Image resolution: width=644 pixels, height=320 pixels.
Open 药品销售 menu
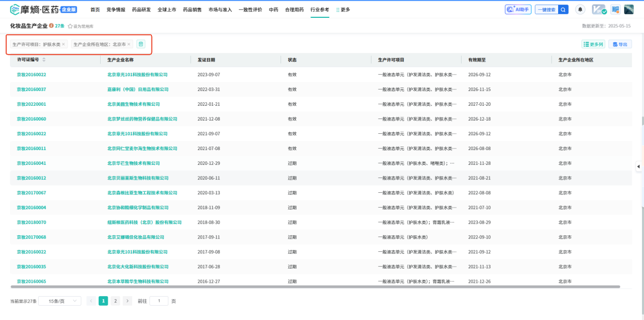192,10
